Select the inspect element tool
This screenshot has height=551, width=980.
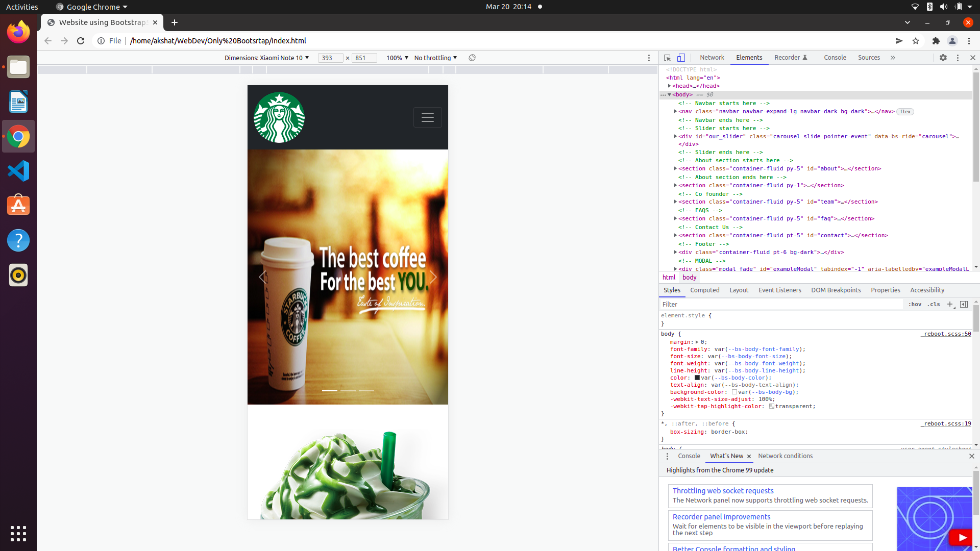pos(668,58)
